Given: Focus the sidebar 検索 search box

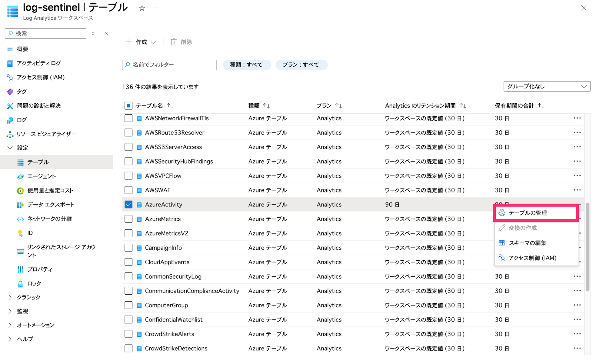Looking at the screenshot, I should pos(45,33).
